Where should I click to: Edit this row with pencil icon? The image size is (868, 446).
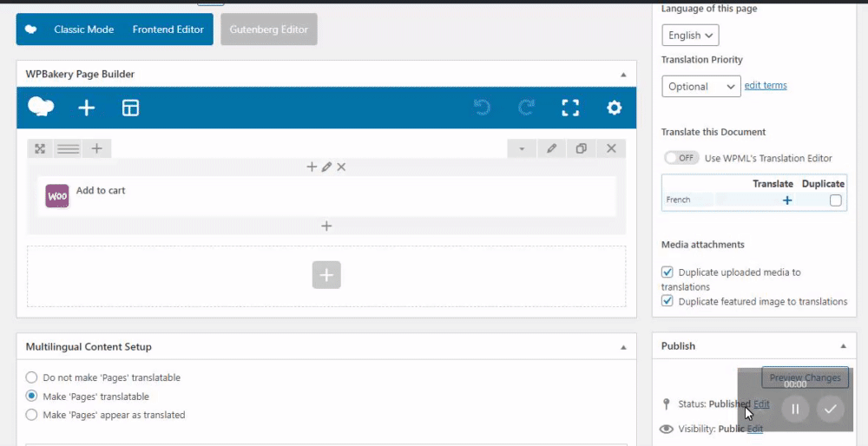tap(551, 148)
